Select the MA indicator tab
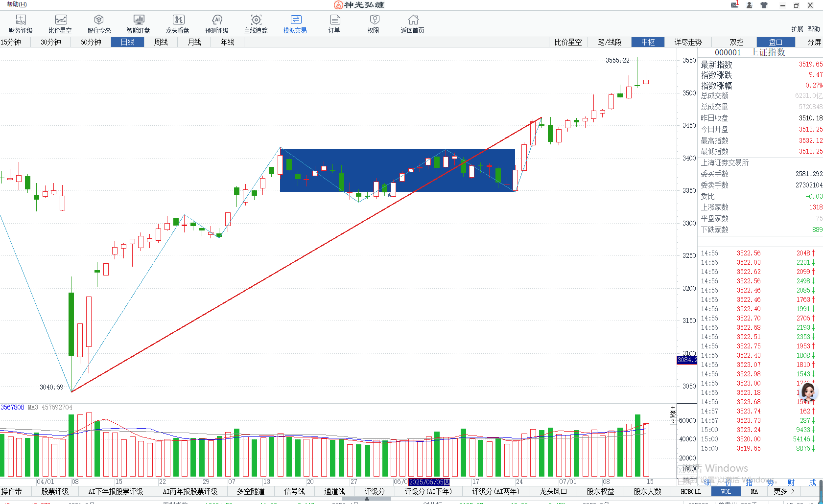Viewport: 823px width, 504px height. pyautogui.click(x=754, y=491)
